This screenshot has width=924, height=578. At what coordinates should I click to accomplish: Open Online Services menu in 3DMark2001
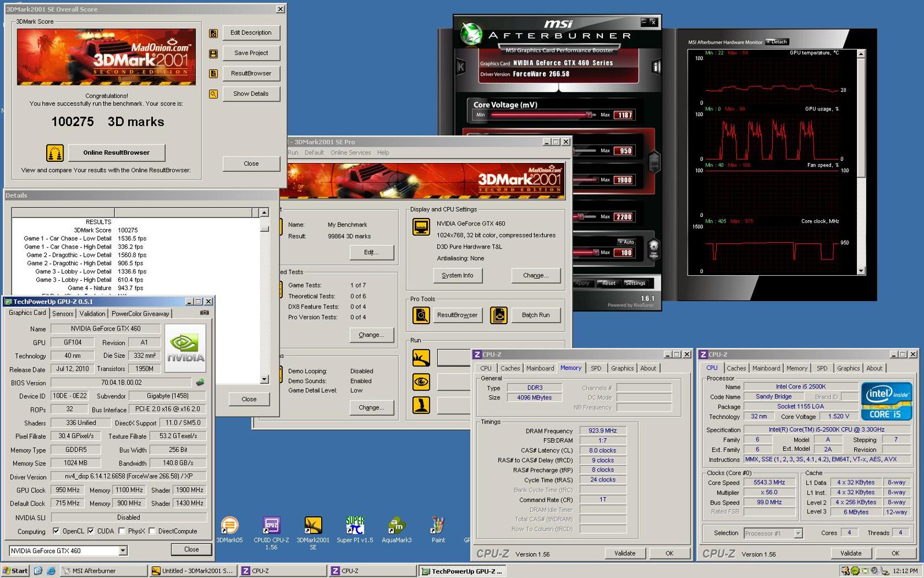[351, 153]
